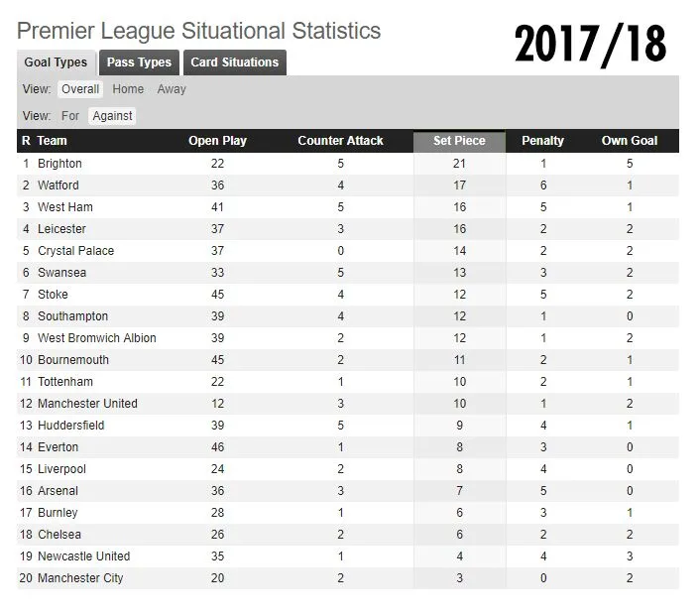Sort by Own Goal column header

(x=629, y=141)
